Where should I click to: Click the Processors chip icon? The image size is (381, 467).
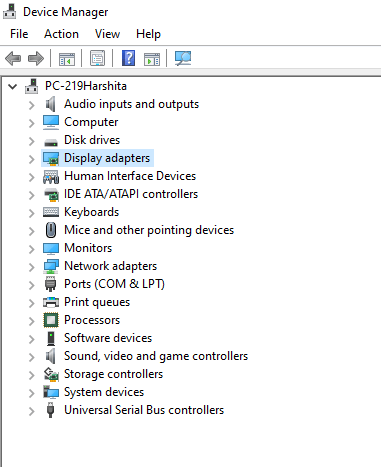tap(51, 320)
